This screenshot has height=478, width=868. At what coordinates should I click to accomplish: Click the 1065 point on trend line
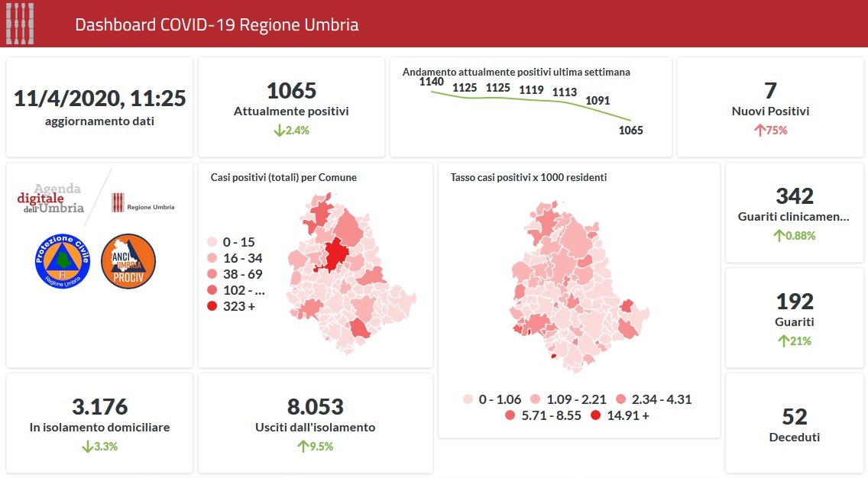tap(629, 120)
